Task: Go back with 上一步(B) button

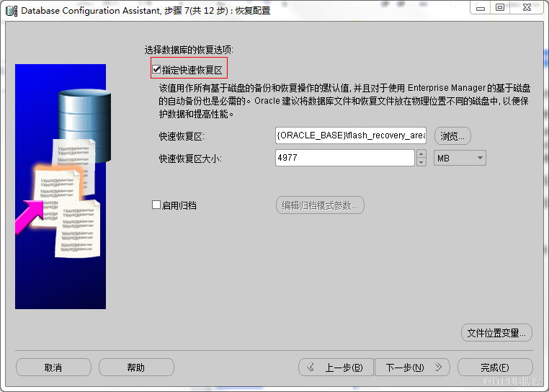Action: [x=336, y=367]
